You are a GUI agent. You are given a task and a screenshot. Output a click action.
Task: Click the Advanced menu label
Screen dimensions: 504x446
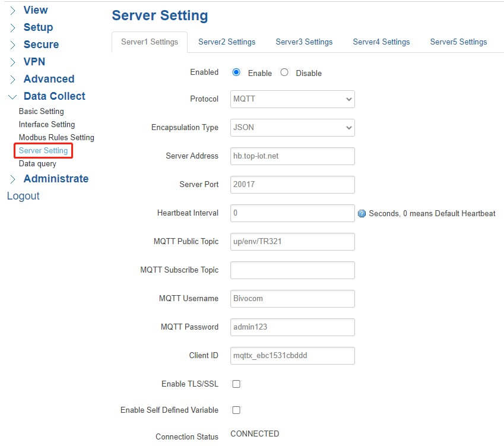pos(49,79)
